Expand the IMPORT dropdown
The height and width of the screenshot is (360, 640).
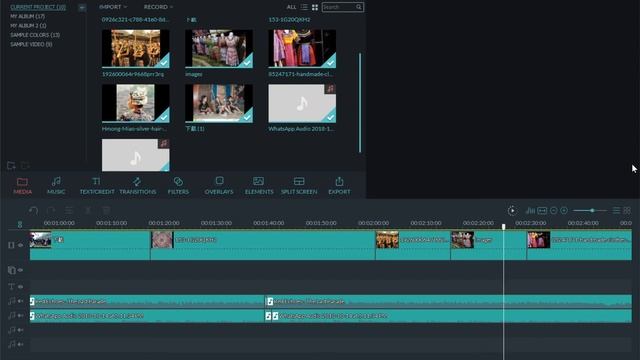[113, 7]
